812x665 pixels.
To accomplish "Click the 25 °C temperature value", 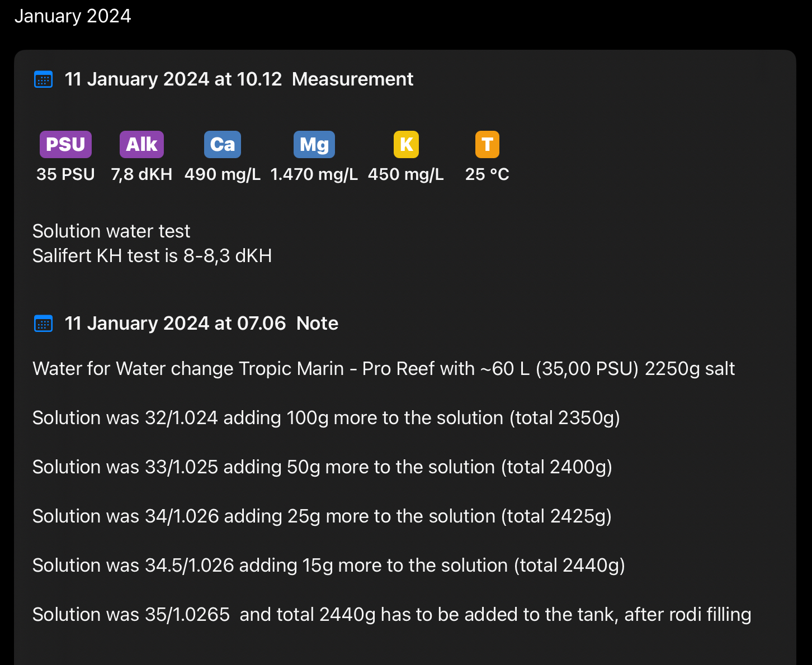I will pyautogui.click(x=487, y=174).
